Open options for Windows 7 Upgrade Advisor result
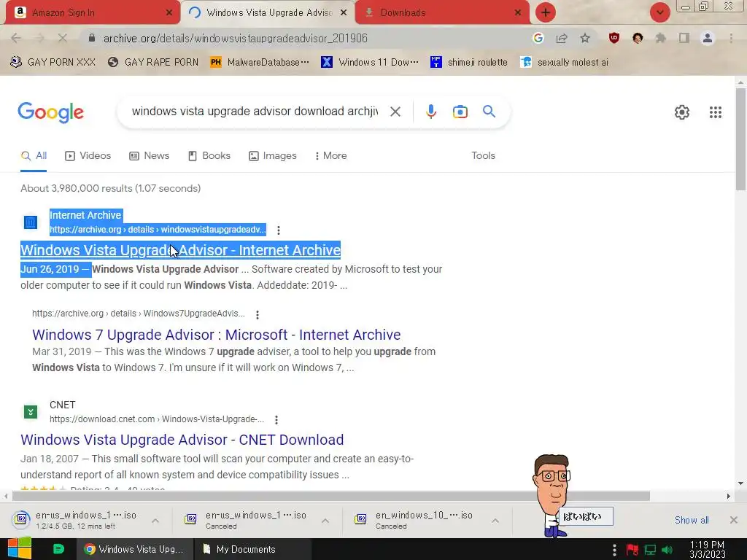Image resolution: width=747 pixels, height=560 pixels. (x=258, y=315)
